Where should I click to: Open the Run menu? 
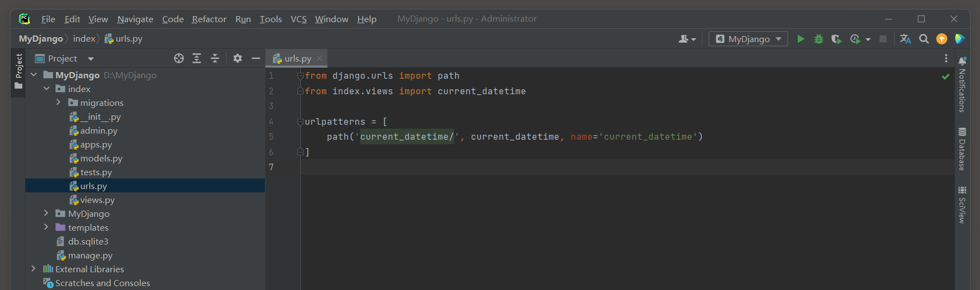(x=243, y=19)
